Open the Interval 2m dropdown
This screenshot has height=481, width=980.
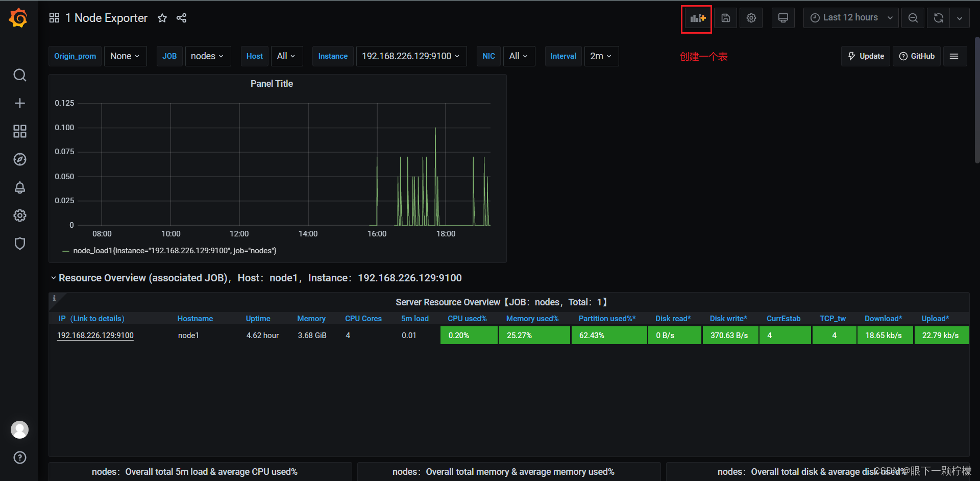click(601, 56)
